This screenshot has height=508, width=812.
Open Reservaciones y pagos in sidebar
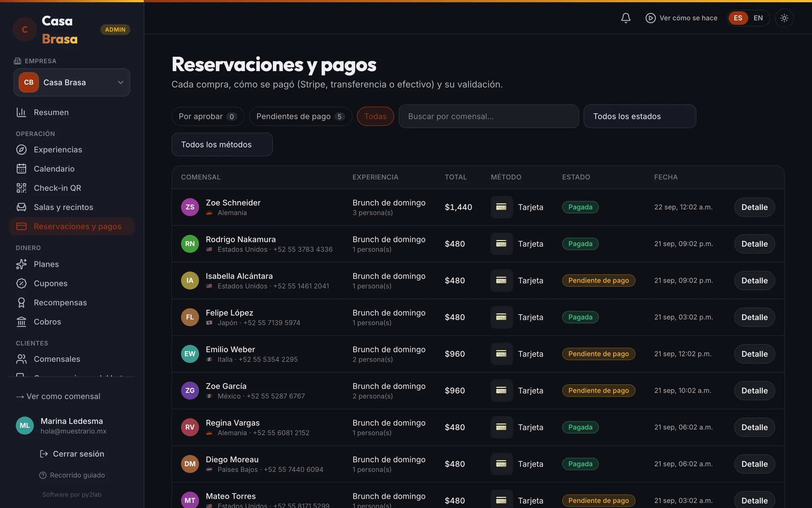[x=72, y=226]
